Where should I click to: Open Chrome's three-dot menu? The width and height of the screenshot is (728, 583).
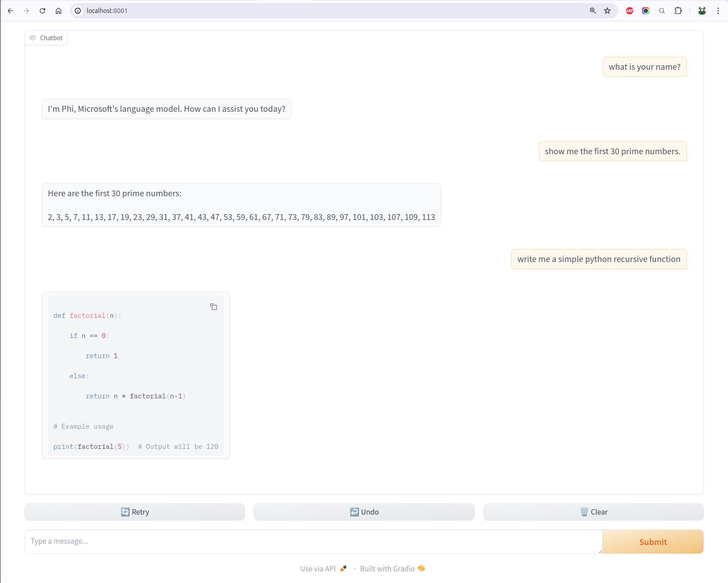tap(718, 11)
